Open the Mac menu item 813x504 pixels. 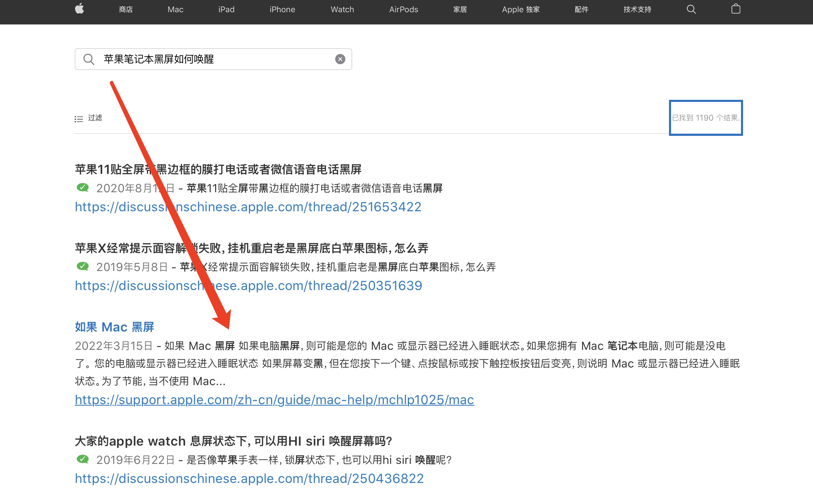pos(175,10)
